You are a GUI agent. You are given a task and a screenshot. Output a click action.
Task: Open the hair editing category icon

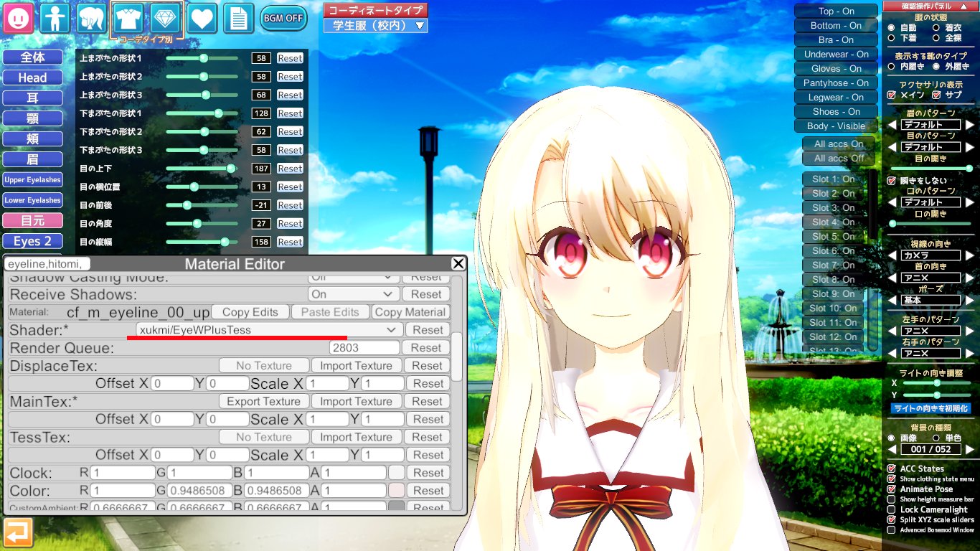tap(92, 19)
